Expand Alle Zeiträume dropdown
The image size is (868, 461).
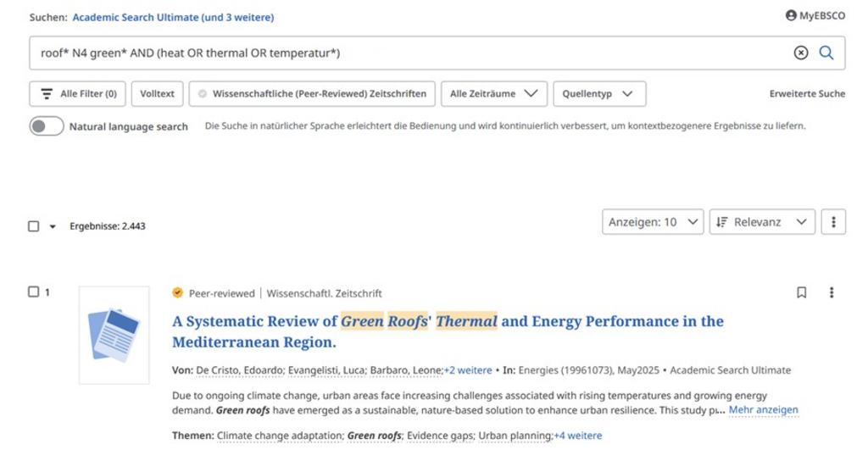(x=493, y=94)
